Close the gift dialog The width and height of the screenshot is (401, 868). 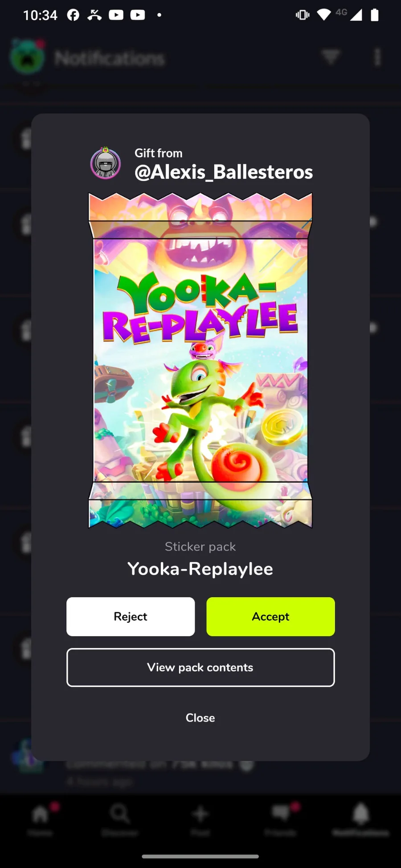[x=200, y=718]
